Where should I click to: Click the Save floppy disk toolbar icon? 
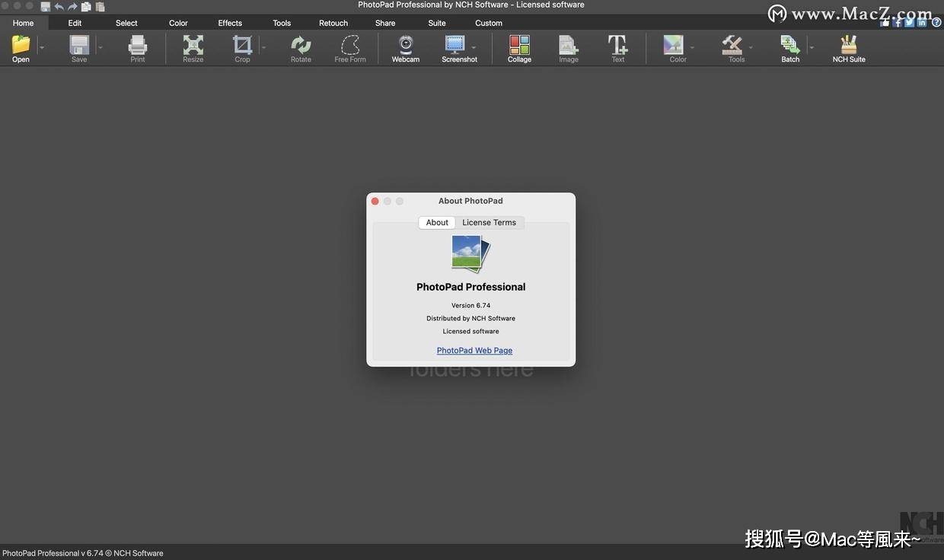(x=79, y=45)
